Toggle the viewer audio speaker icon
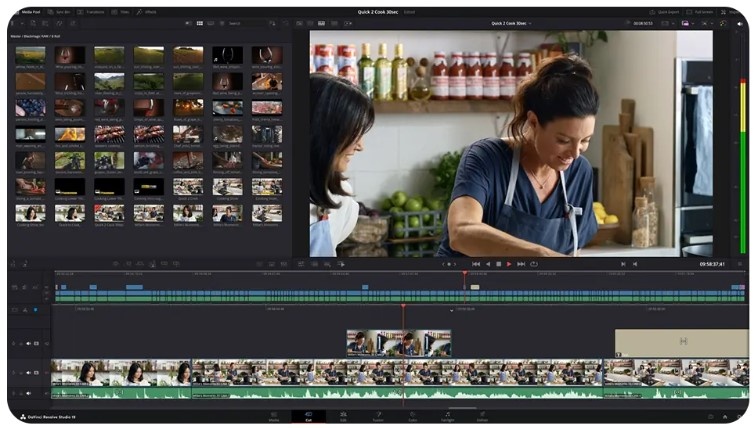Viewport: 754px width, 428px height. 740,23
